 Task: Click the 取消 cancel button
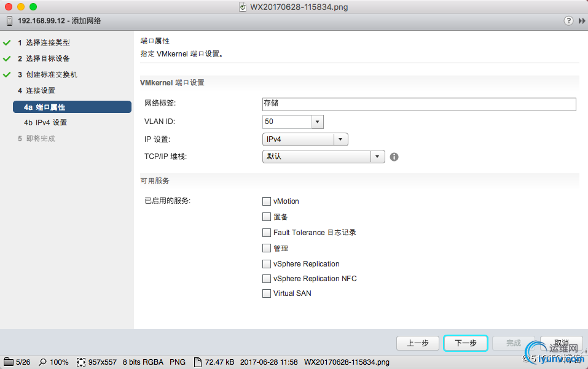pyautogui.click(x=562, y=343)
